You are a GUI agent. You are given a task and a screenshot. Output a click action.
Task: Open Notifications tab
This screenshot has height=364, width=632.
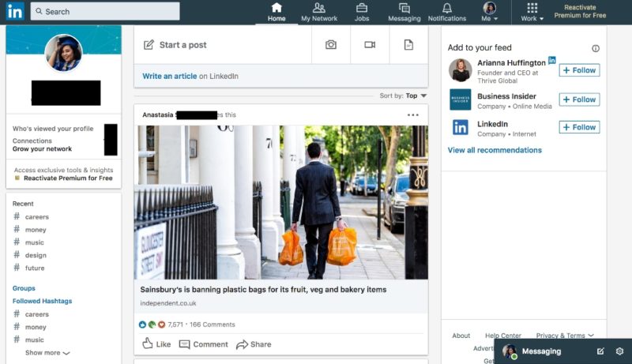[447, 12]
